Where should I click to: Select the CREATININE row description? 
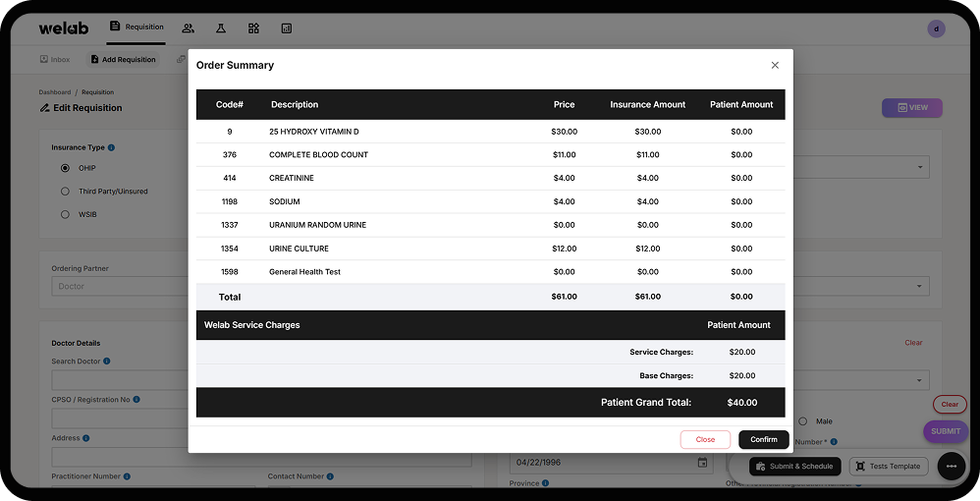[x=292, y=178]
